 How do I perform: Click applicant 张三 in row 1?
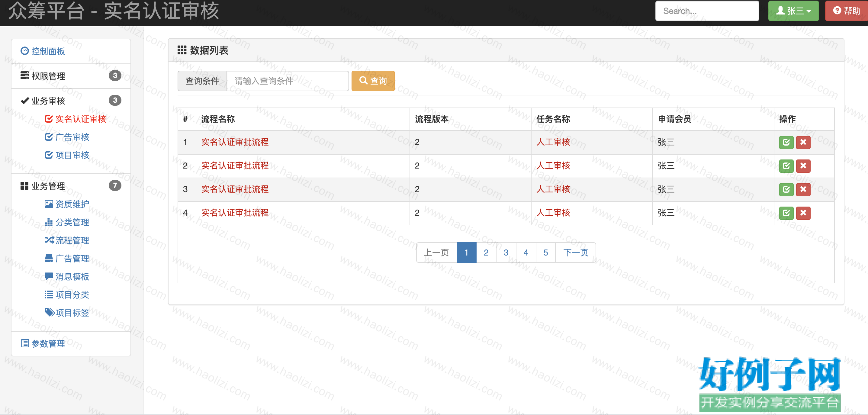pyautogui.click(x=666, y=142)
